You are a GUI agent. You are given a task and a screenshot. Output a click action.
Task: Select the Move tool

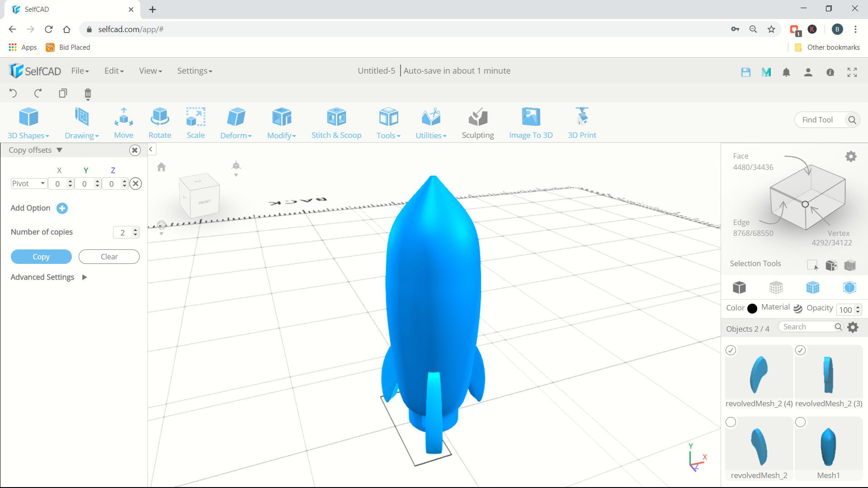pos(123,122)
